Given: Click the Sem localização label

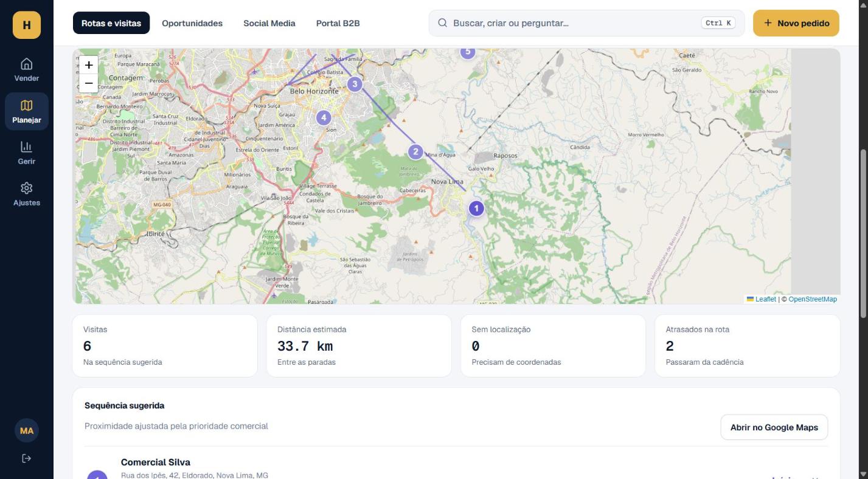Looking at the screenshot, I should [501, 329].
